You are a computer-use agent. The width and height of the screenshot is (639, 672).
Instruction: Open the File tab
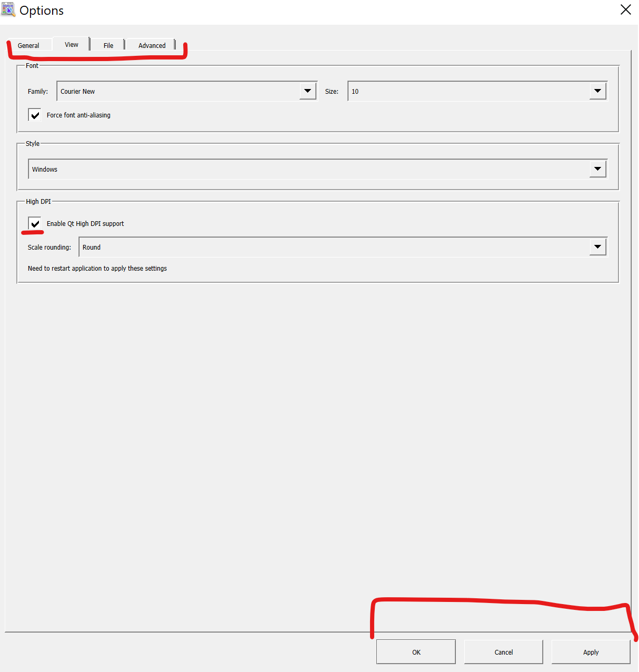108,46
